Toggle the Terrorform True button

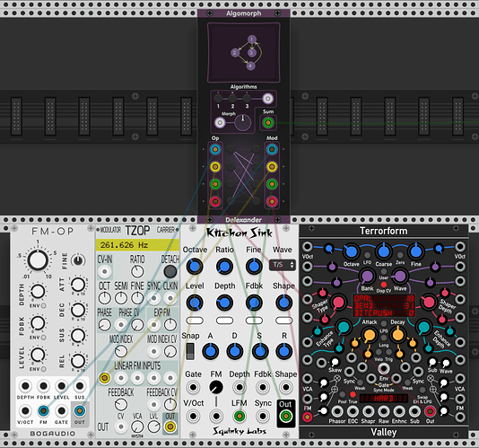[353, 394]
